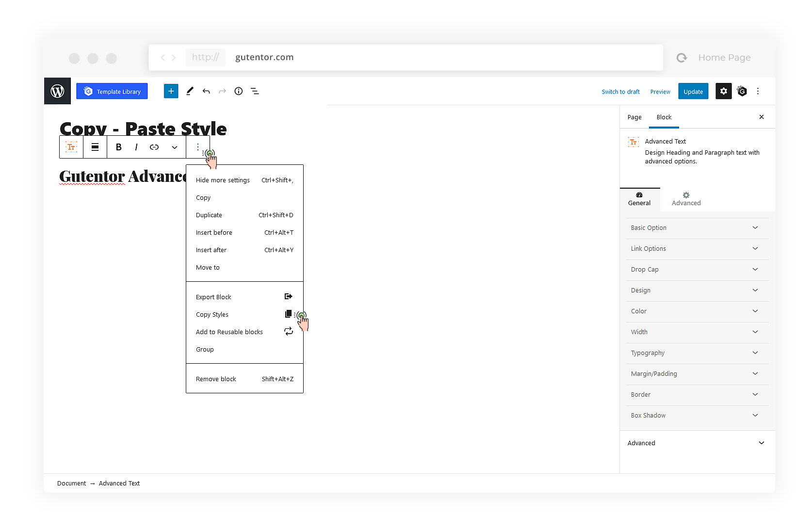This screenshot has width=812, height=532.
Task: Click the gutentor.com address bar
Action: tap(406, 57)
